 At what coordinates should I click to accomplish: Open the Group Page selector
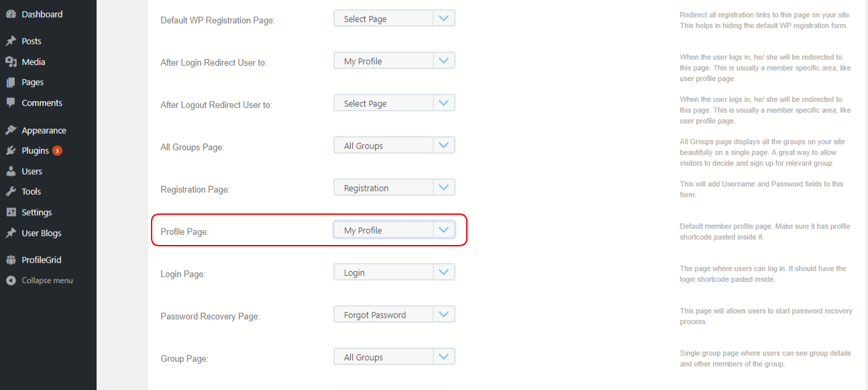pyautogui.click(x=443, y=356)
